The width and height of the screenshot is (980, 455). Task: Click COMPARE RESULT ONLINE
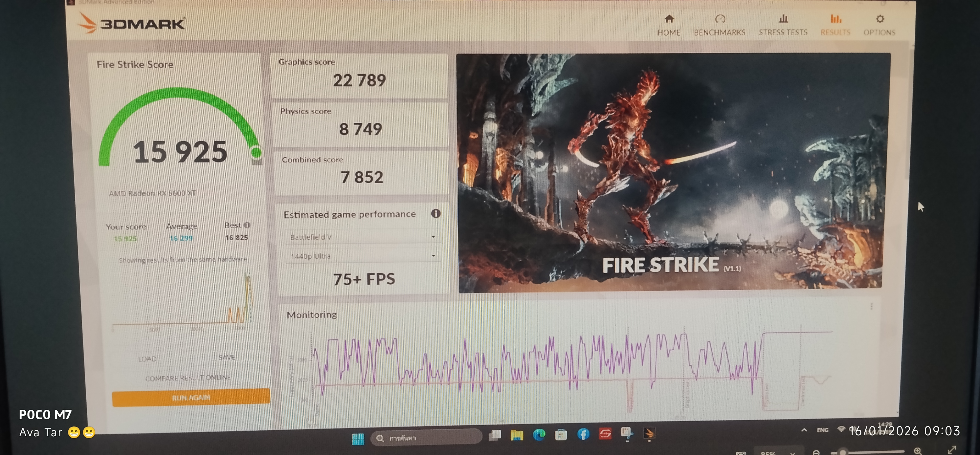coord(188,378)
